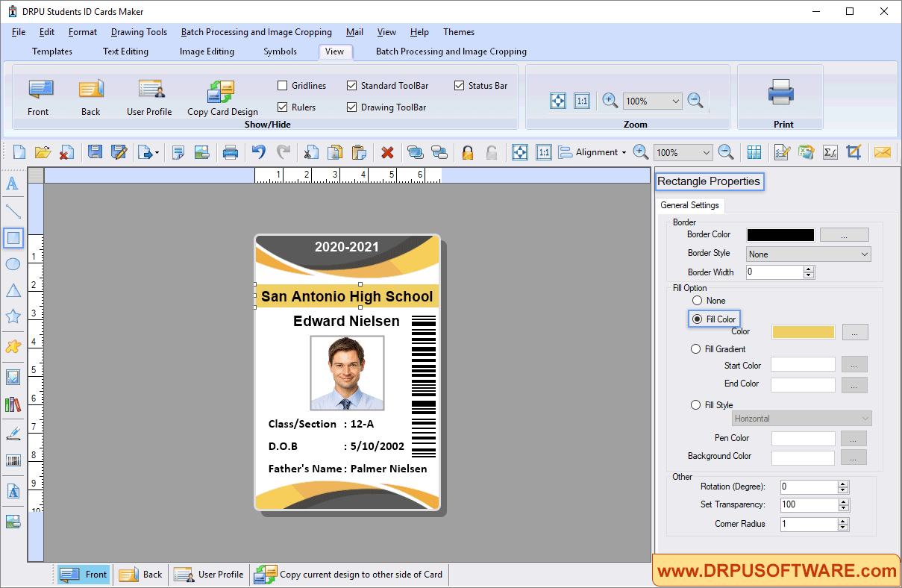Switch to the Image Editing tab
902x588 pixels.
click(207, 51)
